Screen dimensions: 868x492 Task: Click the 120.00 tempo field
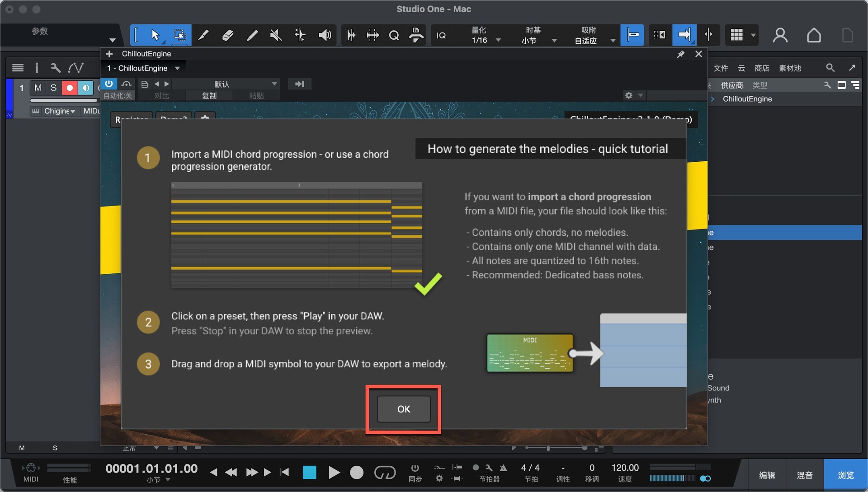(625, 468)
